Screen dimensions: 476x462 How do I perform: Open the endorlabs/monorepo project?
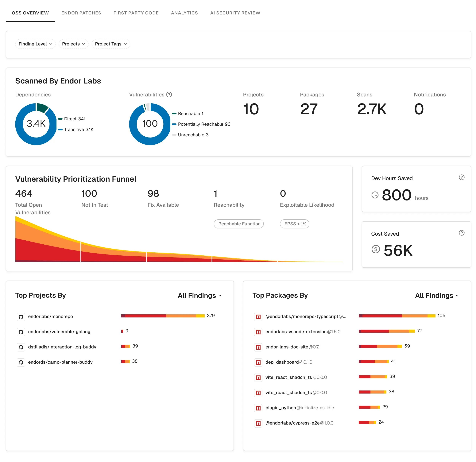point(51,316)
